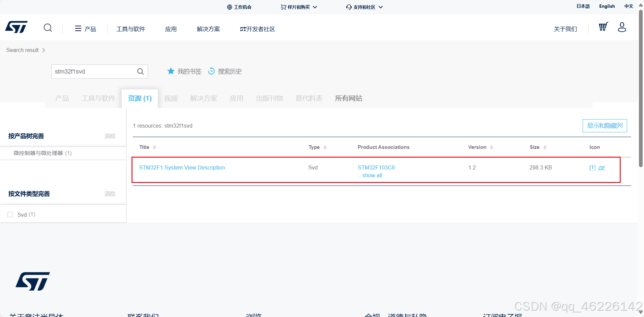Viewport: 644px width, 317px height.
Task: Click the chevron after Search result
Action: pyautogui.click(x=43, y=50)
